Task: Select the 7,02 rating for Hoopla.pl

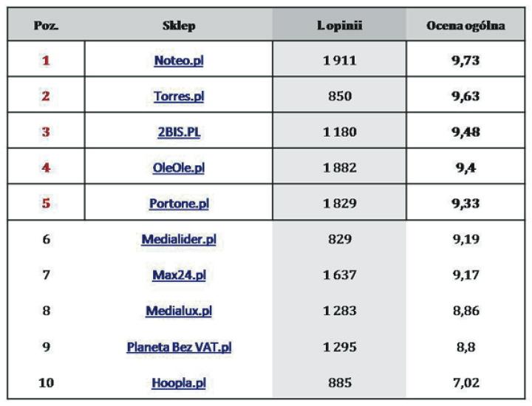Action: point(465,384)
